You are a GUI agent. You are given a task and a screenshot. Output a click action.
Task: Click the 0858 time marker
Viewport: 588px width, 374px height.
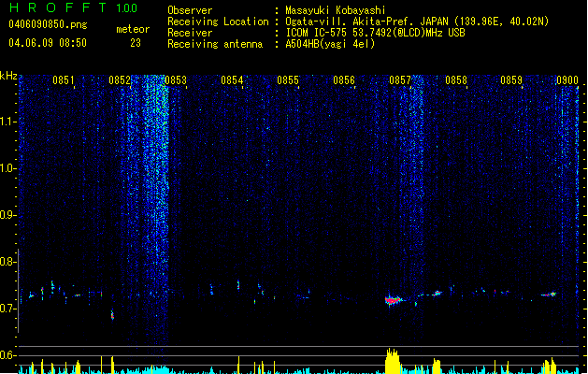point(456,80)
